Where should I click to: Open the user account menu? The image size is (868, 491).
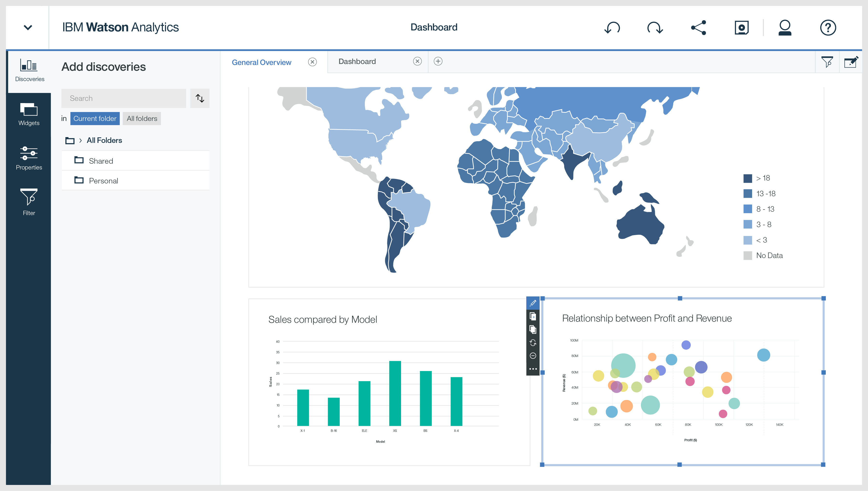tap(785, 27)
